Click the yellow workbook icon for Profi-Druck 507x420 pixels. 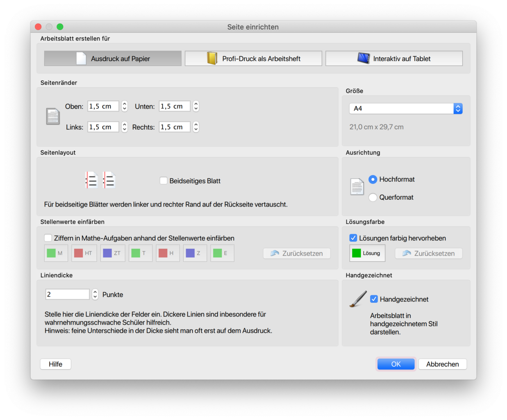tap(212, 59)
